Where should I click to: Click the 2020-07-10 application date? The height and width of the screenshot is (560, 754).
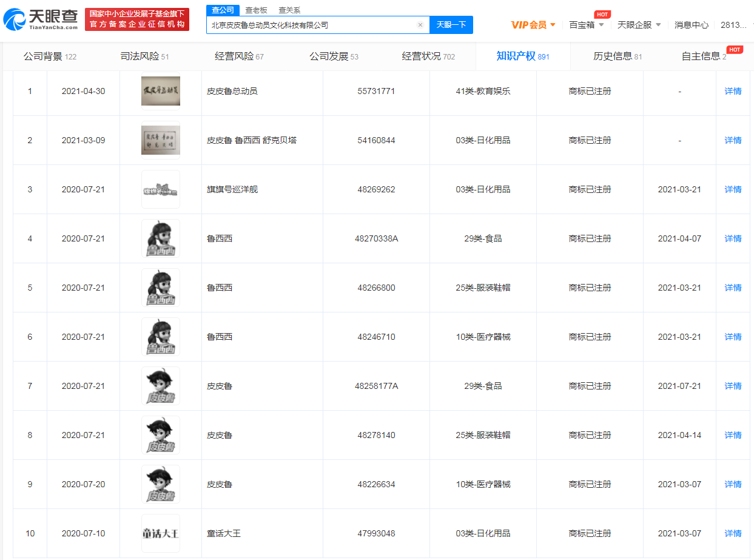83,533
